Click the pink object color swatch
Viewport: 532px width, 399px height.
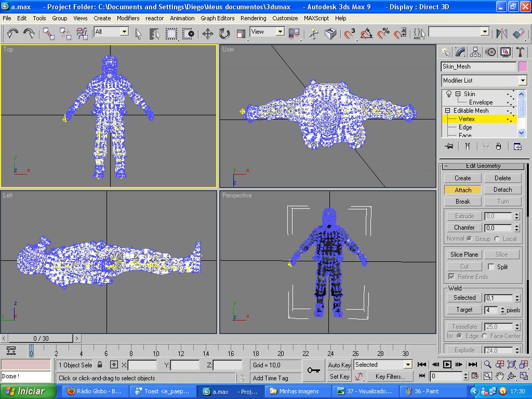click(522, 66)
